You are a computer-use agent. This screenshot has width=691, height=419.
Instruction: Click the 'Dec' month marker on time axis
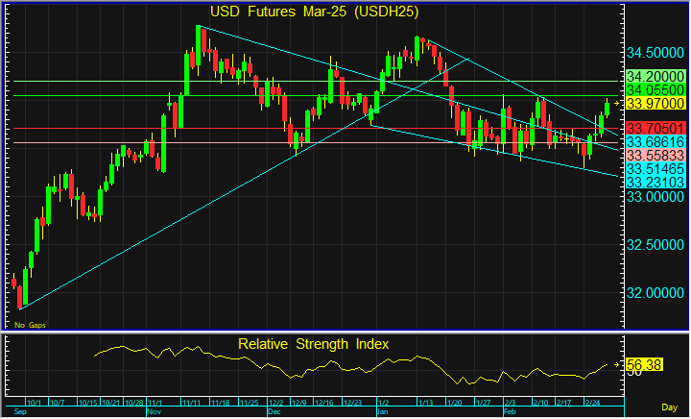tap(274, 411)
